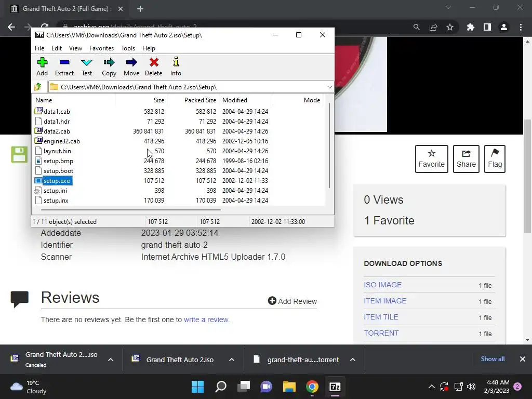Viewport: 532px width, 399px height.
Task: Open the Chrome tab search chevron
Action: (x=448, y=7)
